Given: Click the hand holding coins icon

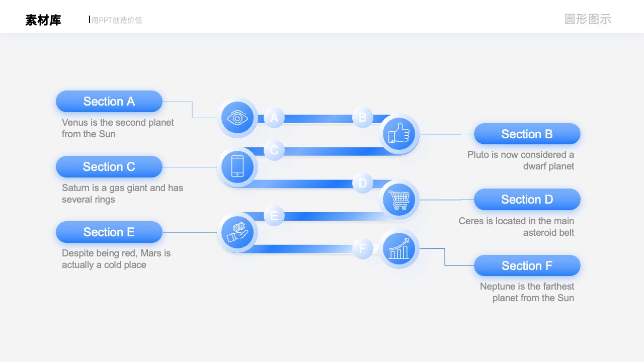Looking at the screenshot, I should point(237,232).
